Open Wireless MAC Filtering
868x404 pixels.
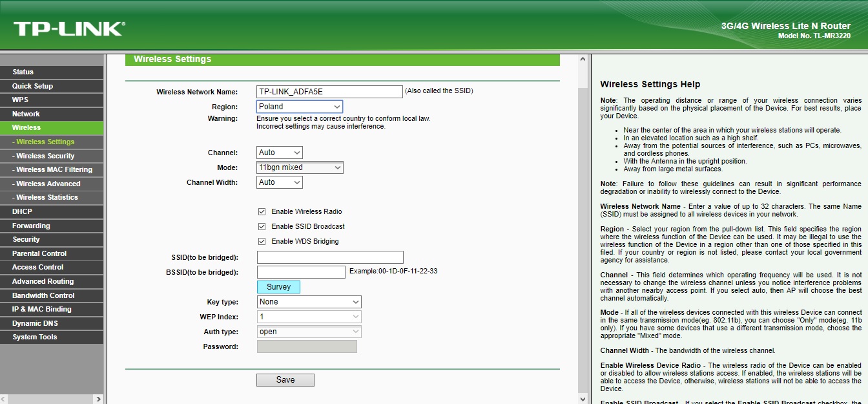click(52, 169)
